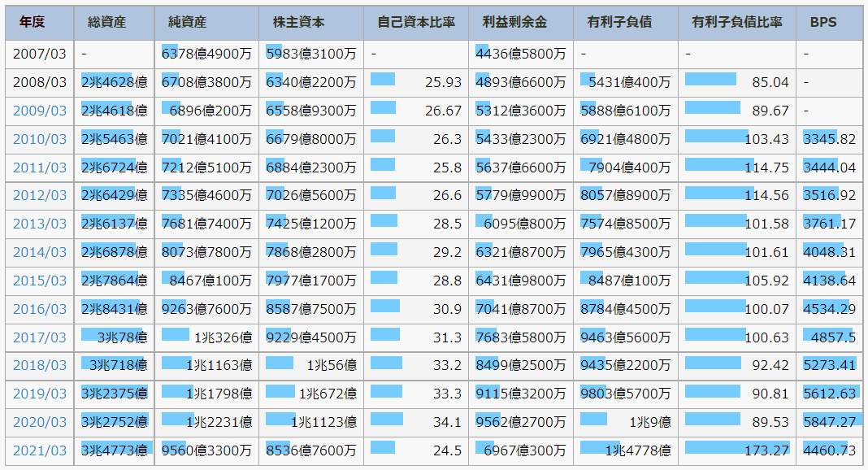Select total assets value 2兆4628億
Image resolution: width=868 pixels, height=470 pixels.
point(115,82)
